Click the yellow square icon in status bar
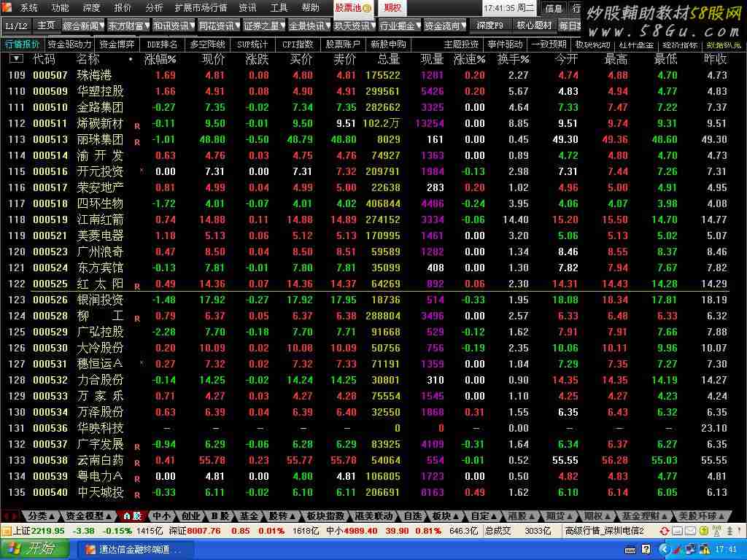 tap(703, 531)
